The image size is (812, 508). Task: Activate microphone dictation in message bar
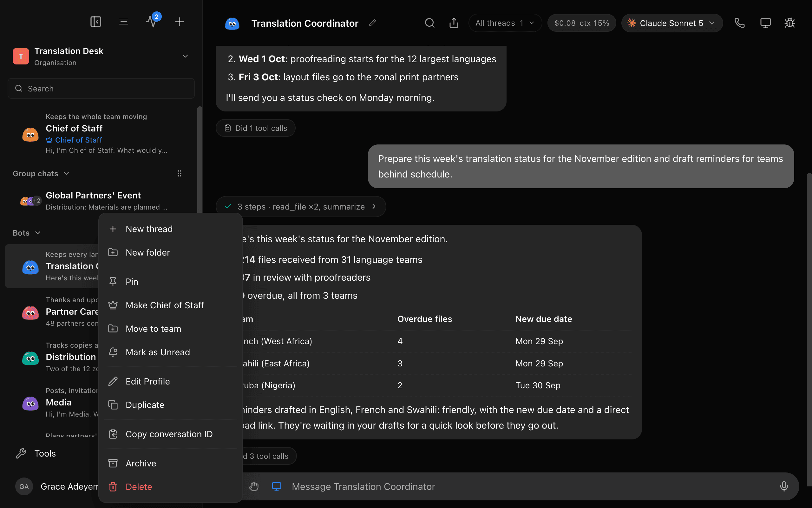(784, 486)
